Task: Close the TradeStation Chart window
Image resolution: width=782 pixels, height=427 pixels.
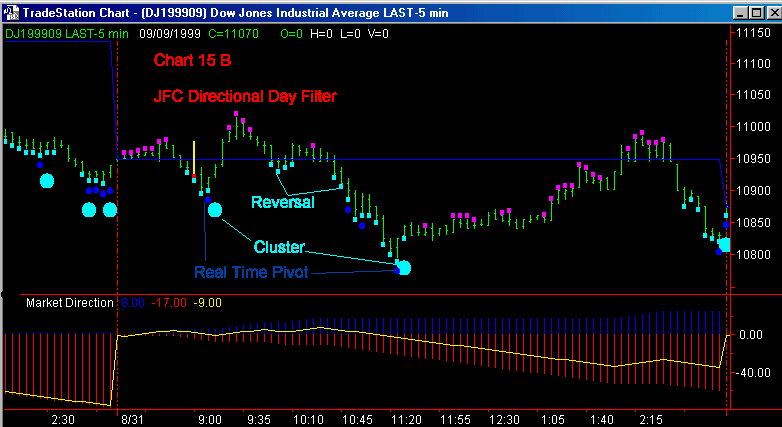Action: [x=772, y=13]
